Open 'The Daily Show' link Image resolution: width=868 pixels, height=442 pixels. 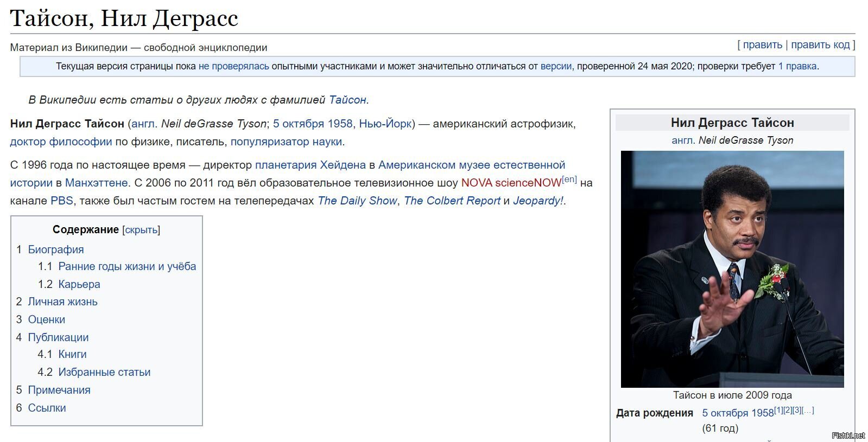pyautogui.click(x=357, y=201)
